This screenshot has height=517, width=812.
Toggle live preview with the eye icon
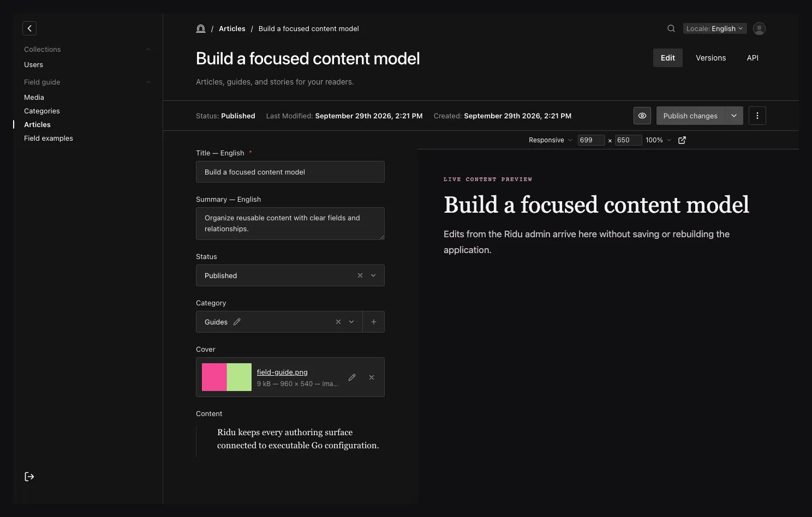tap(642, 116)
